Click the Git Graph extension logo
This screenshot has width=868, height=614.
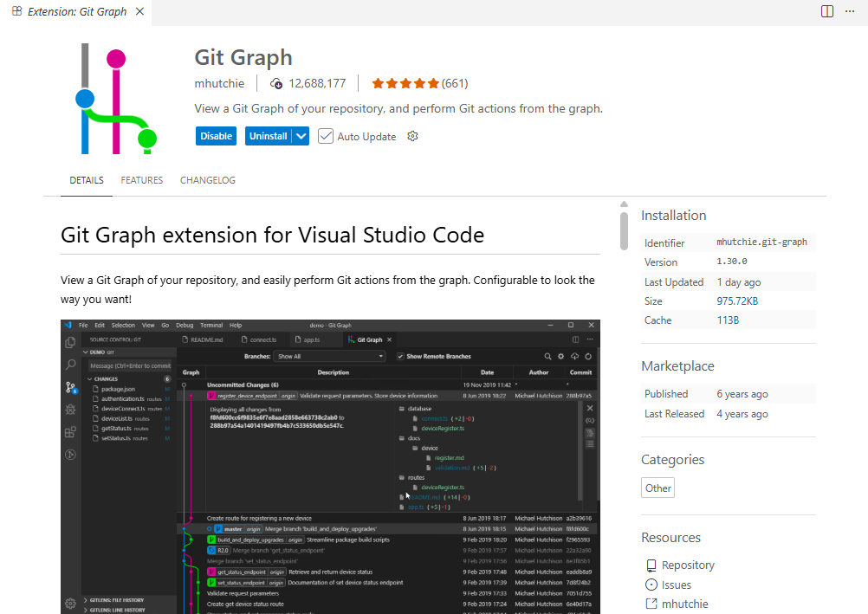tap(115, 99)
